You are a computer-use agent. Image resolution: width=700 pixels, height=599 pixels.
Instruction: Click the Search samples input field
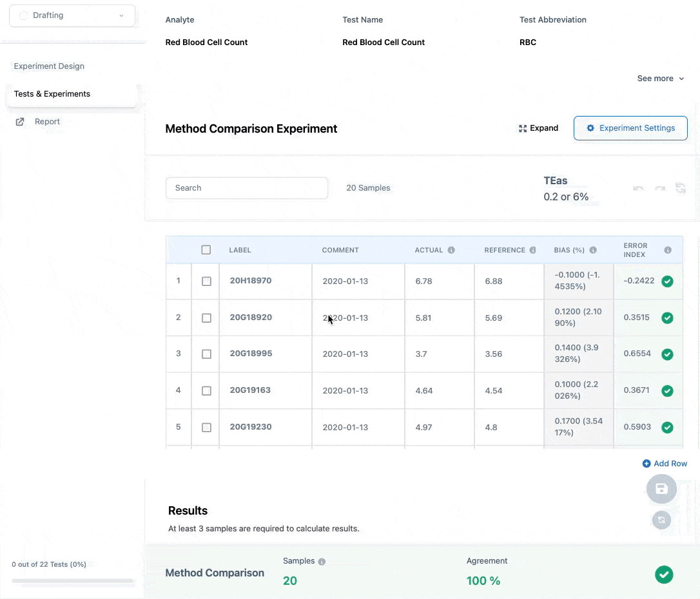(247, 188)
